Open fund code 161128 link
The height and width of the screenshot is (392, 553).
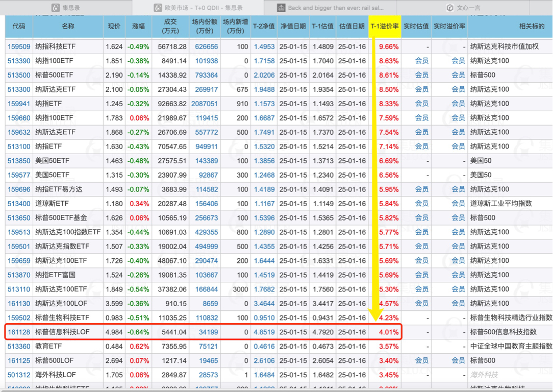[x=19, y=332]
